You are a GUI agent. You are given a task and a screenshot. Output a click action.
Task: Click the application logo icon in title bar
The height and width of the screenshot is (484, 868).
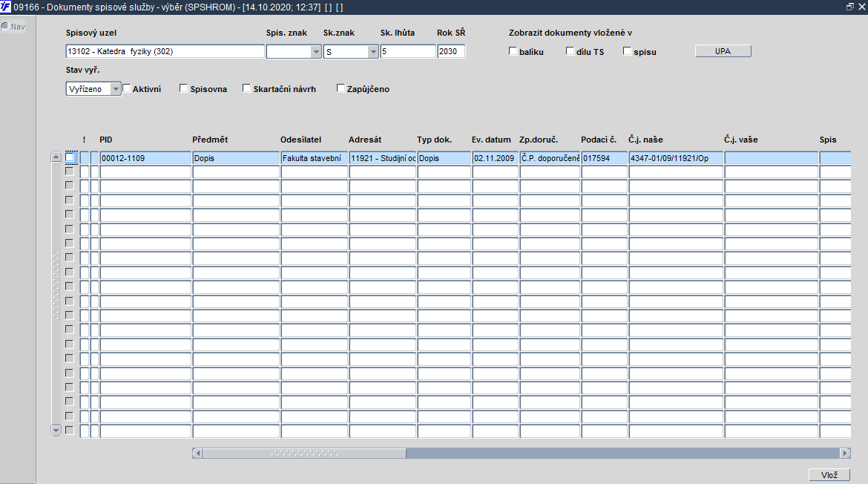click(x=5, y=7)
